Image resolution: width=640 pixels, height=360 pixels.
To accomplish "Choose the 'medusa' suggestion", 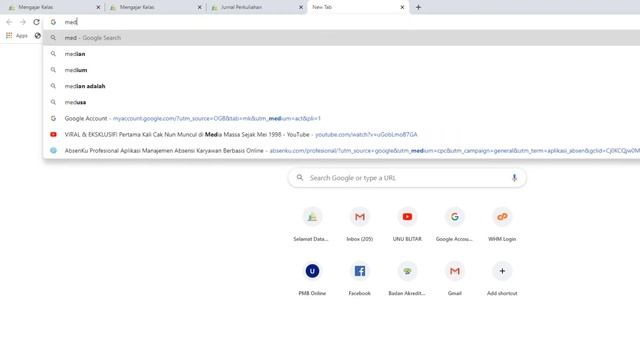I will (341, 102).
